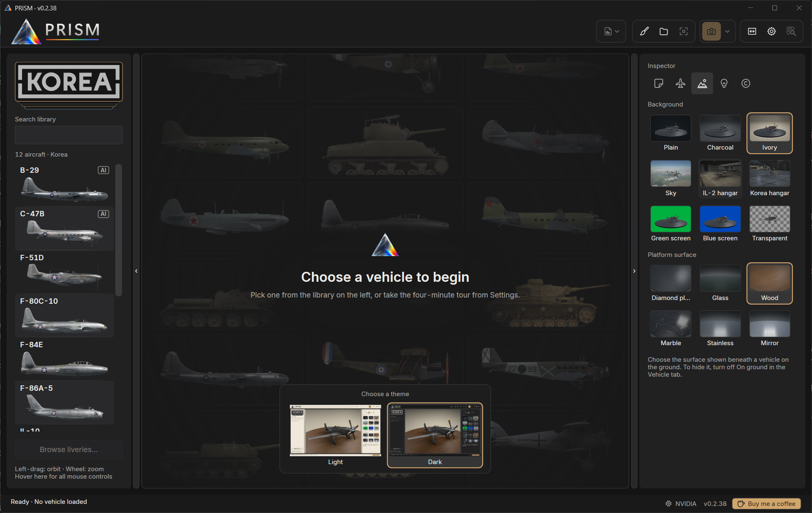812x513 pixels.
Task: Select the B-29 aircraft in library
Action: tap(65, 185)
